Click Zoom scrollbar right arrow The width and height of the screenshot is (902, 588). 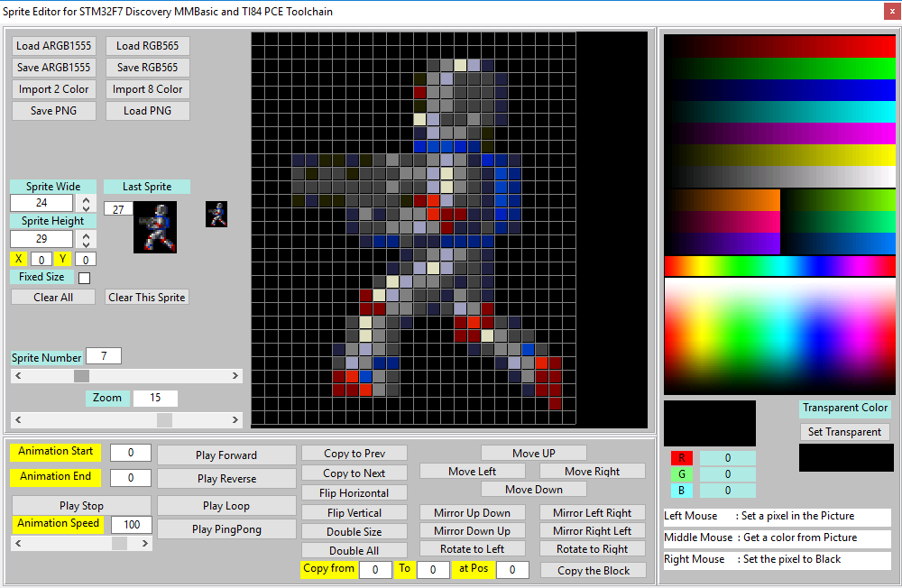235,420
